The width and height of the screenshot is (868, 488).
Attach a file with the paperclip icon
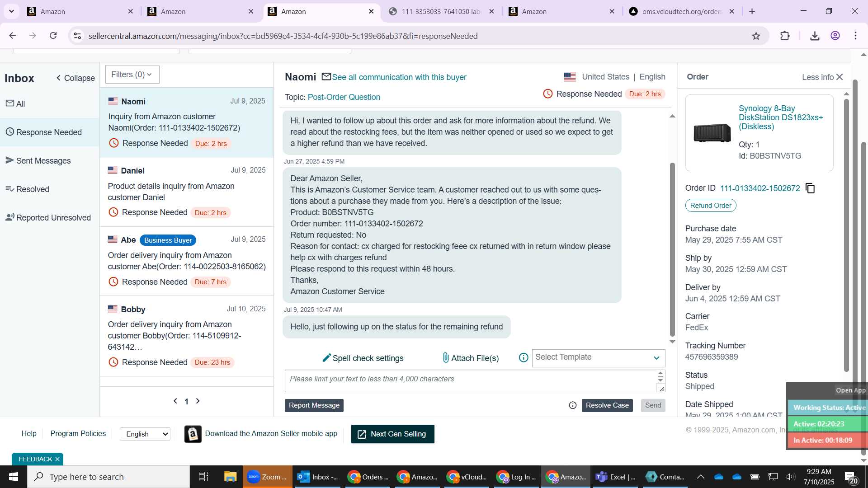[x=446, y=358]
